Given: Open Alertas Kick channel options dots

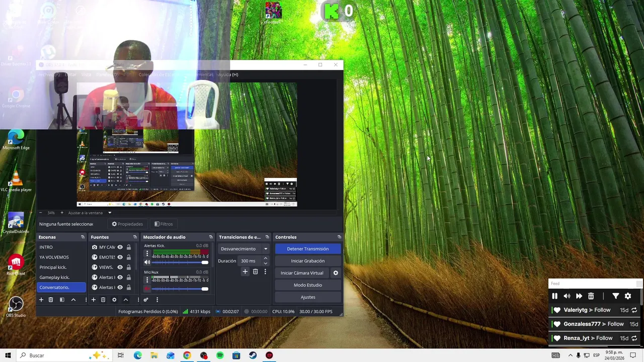Looking at the screenshot, I should 147,254.
